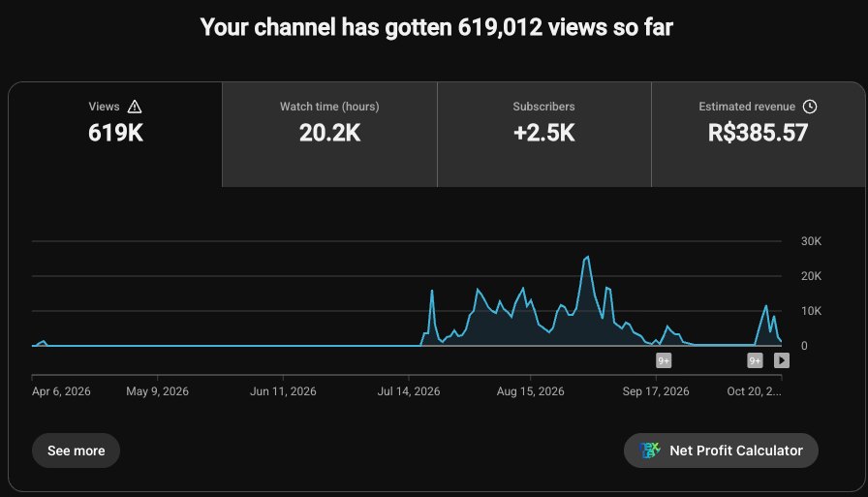Click the 20.2K watch time value
The image size is (868, 497).
330,133
